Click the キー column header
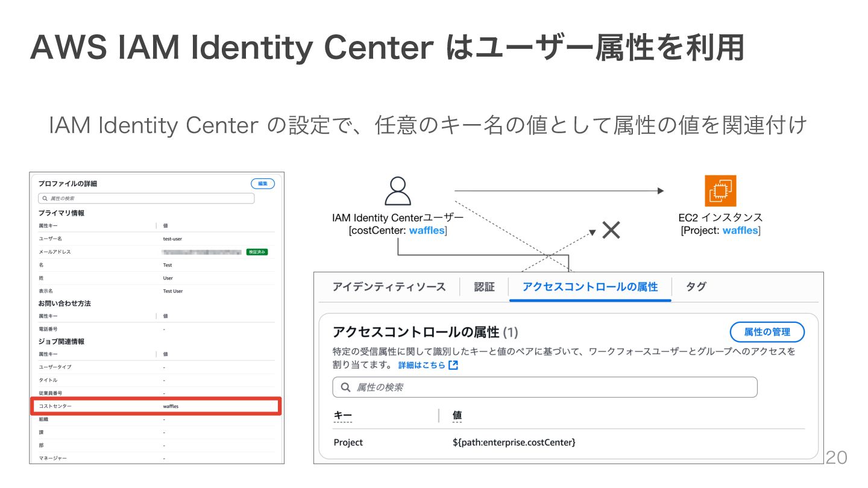This screenshot has height=488, width=868. point(342,416)
